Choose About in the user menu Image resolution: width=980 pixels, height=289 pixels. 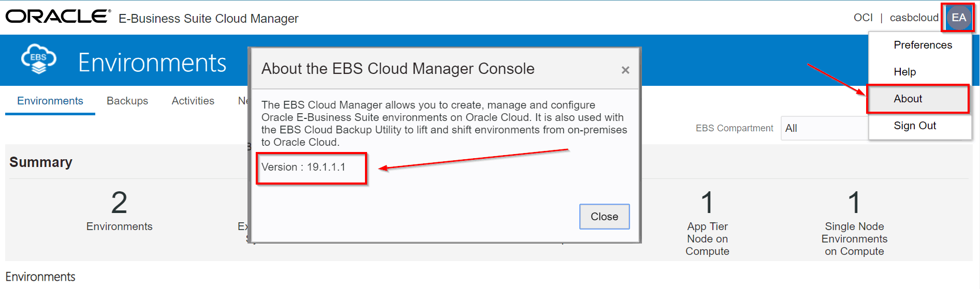pos(918,99)
